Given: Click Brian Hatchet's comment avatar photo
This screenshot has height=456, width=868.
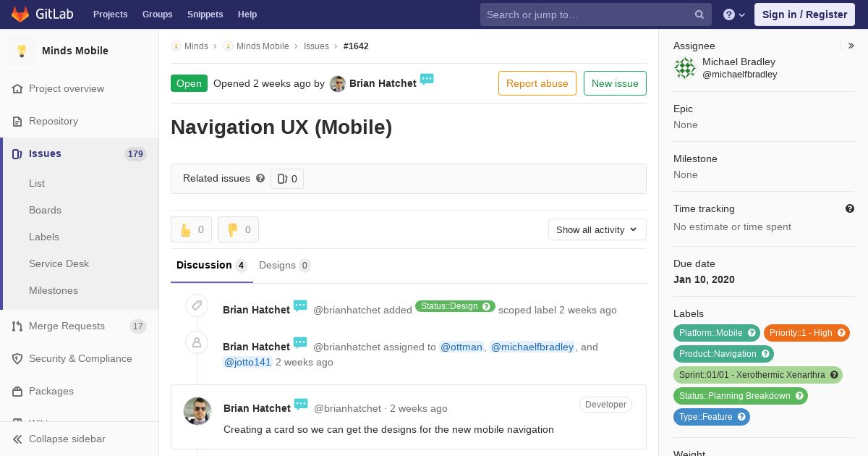Looking at the screenshot, I should click(x=197, y=411).
